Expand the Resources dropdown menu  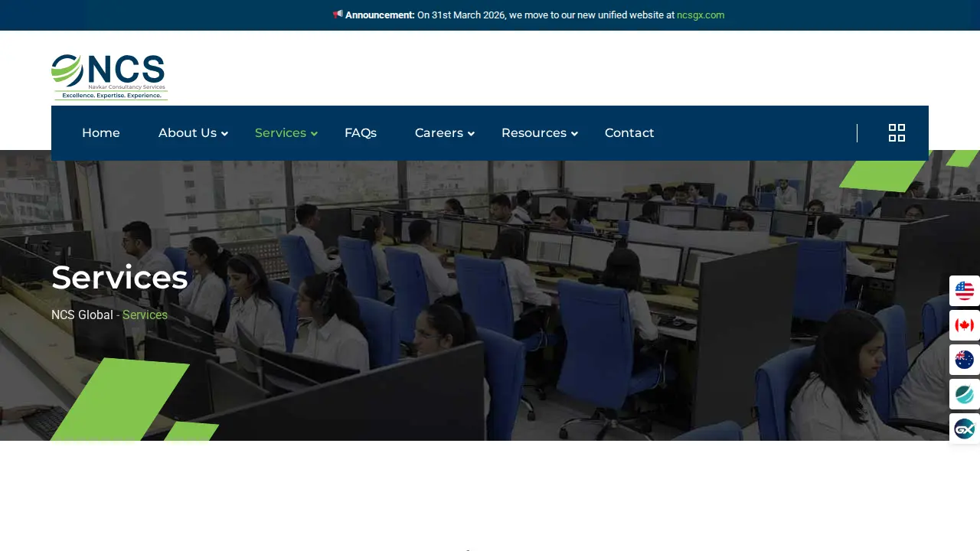[x=540, y=133]
